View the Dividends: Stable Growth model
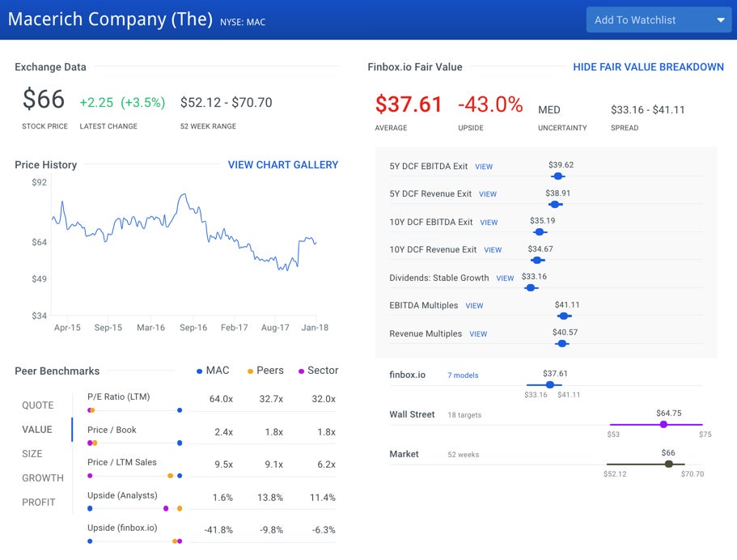737x560 pixels. (x=505, y=278)
